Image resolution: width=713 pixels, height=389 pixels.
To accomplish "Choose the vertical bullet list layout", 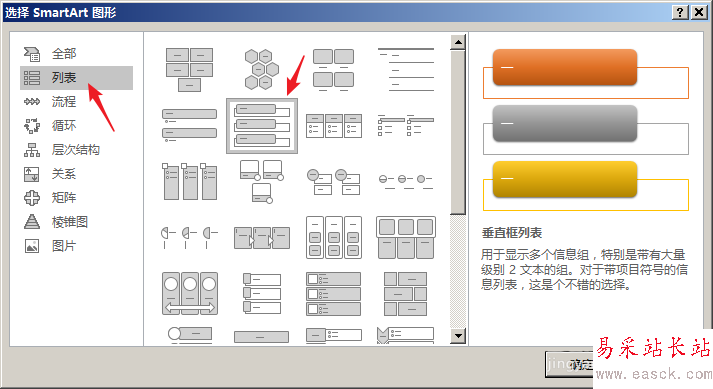I will [x=190, y=125].
